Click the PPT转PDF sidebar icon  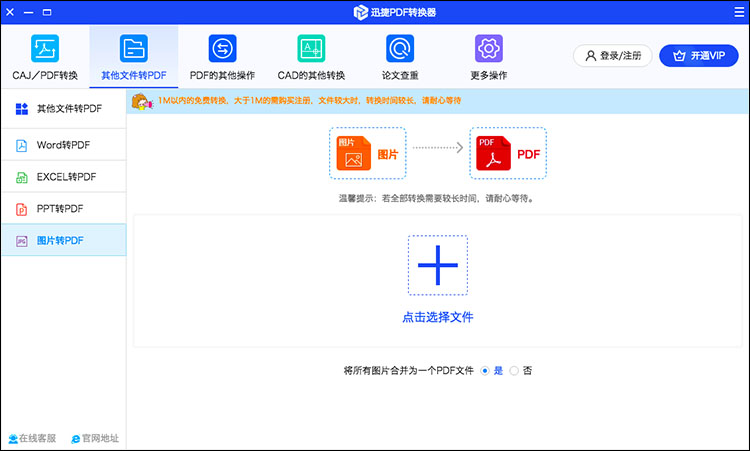22,209
